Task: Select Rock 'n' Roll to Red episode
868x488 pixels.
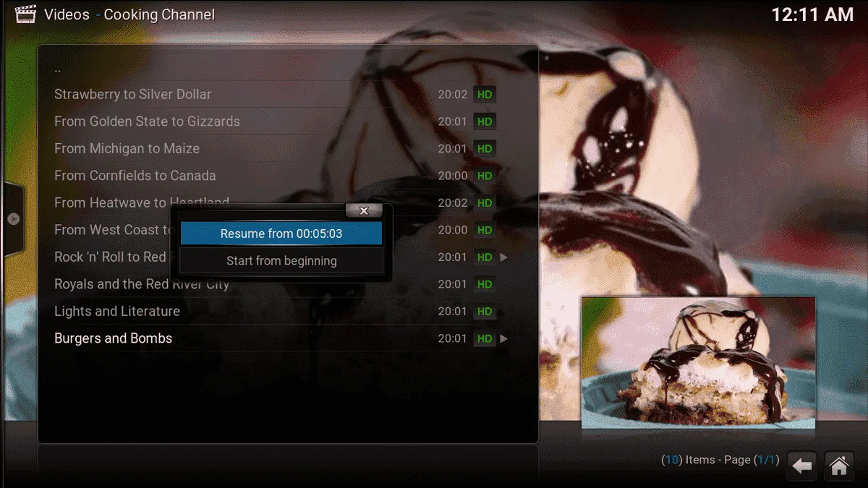Action: [x=288, y=257]
